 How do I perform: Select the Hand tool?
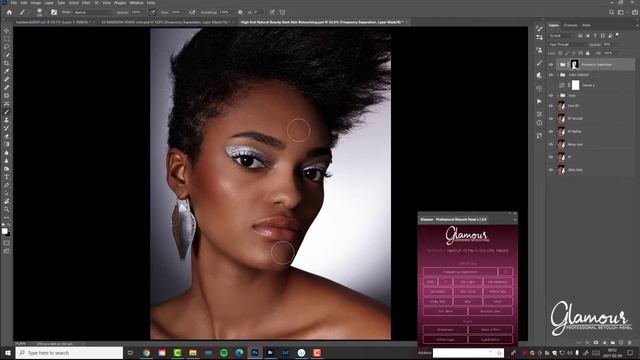click(7, 201)
